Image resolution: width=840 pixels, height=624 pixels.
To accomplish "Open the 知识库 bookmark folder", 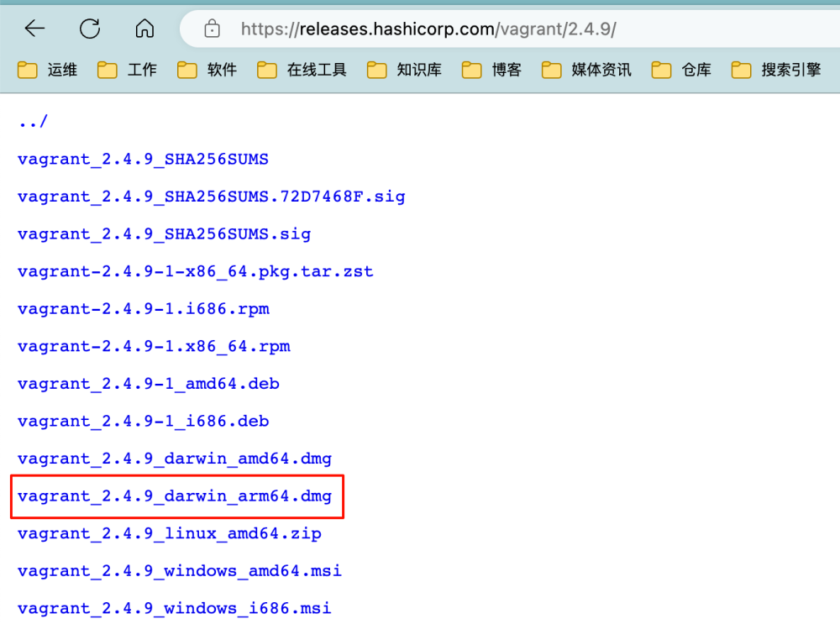I will point(405,70).
